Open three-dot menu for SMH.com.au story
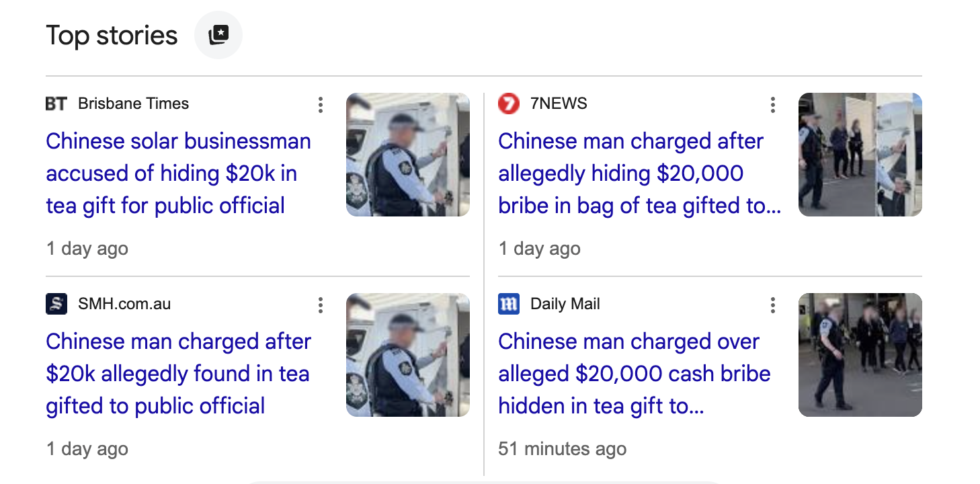This screenshot has width=980, height=484. (x=321, y=305)
